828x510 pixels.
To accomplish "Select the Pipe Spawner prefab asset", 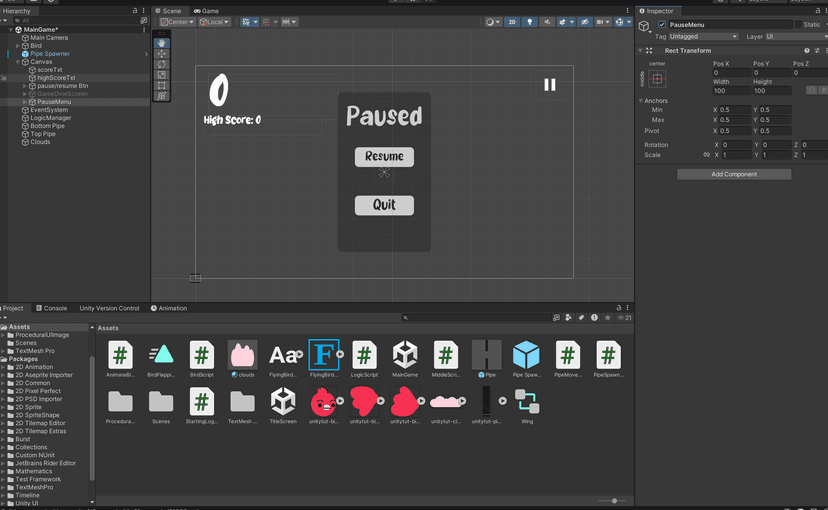I will click(526, 354).
